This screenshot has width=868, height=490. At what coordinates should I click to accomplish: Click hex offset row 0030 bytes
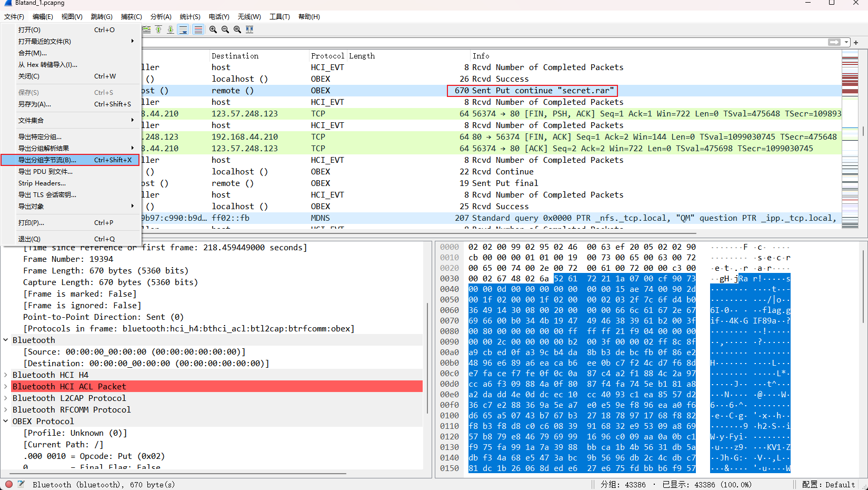coord(582,279)
